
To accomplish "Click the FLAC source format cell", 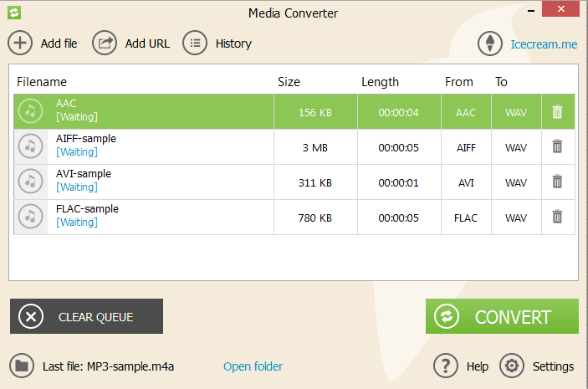I will 466,218.
